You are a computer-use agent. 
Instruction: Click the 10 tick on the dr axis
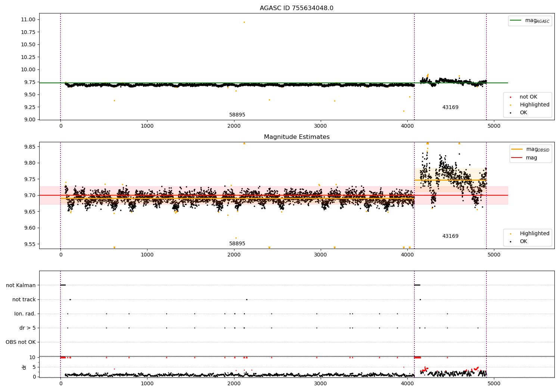[x=32, y=357]
